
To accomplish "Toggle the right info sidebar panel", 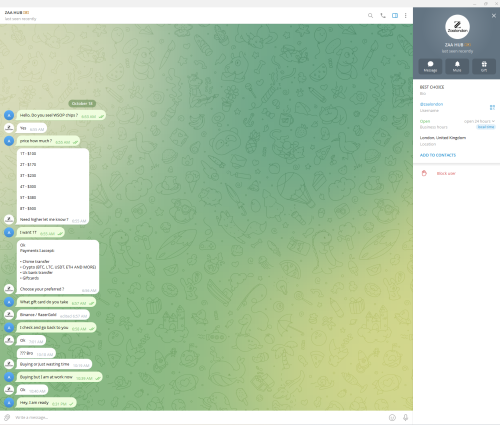I will (x=395, y=16).
